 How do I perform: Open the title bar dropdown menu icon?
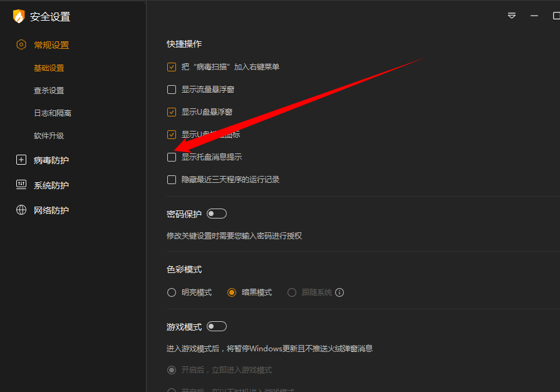(x=512, y=16)
